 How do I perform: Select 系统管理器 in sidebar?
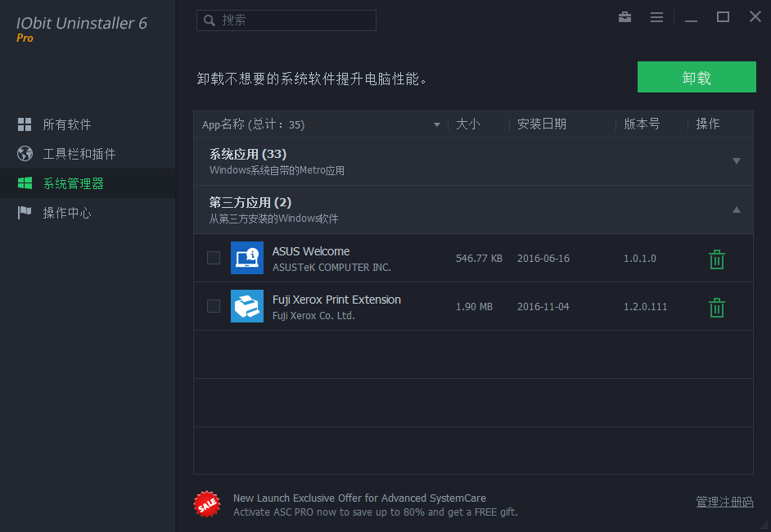pos(88,183)
